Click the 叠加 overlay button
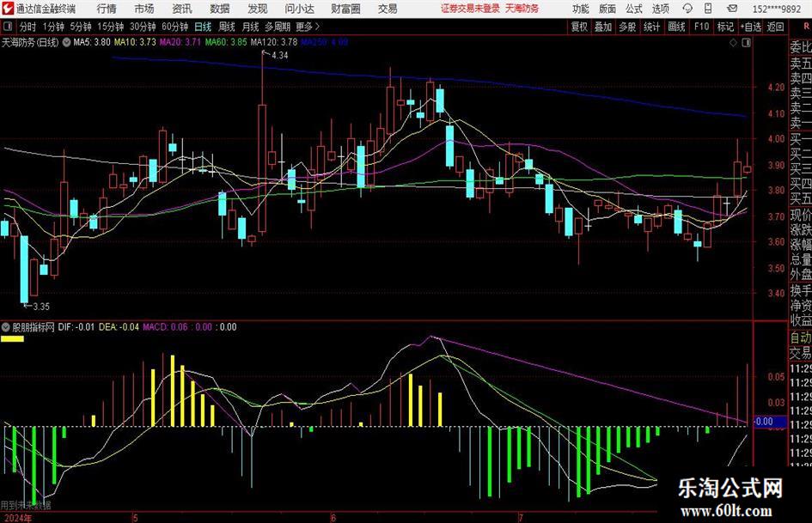The height and width of the screenshot is (523, 812). click(603, 27)
